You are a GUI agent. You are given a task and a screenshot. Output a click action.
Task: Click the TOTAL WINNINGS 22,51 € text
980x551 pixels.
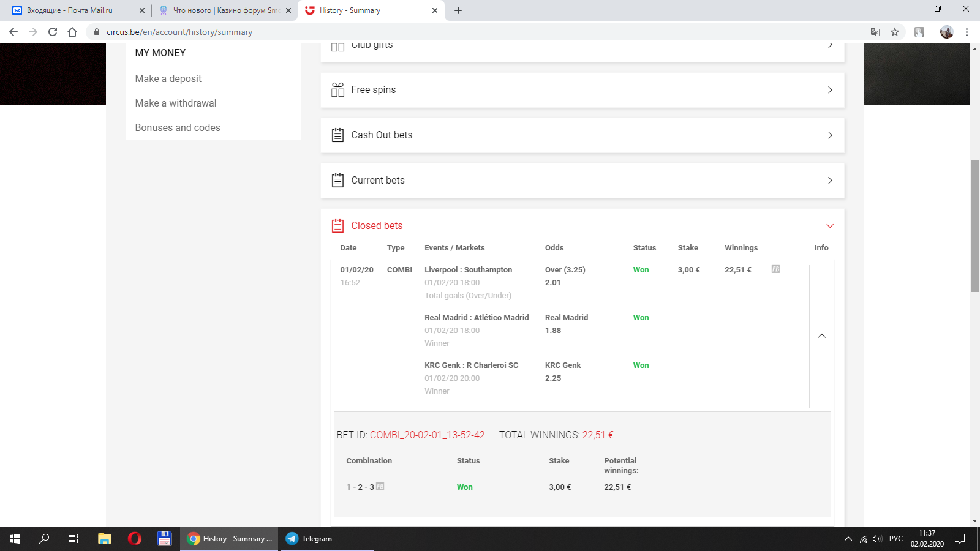pos(556,435)
